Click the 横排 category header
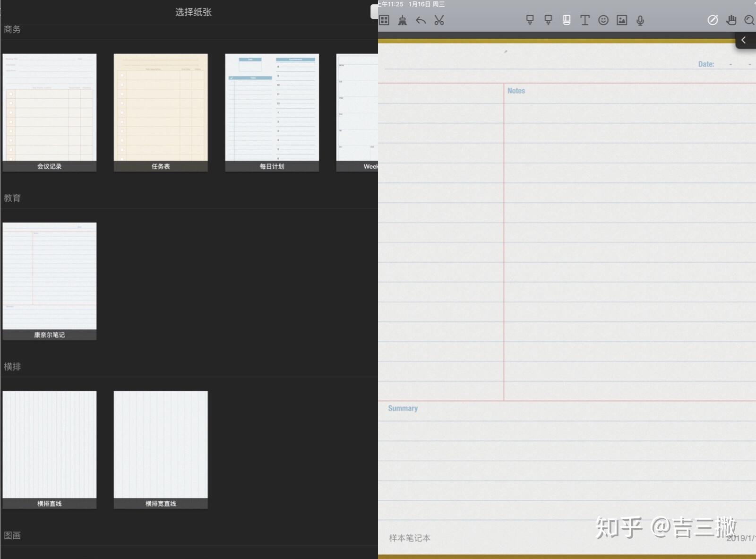 (12, 367)
